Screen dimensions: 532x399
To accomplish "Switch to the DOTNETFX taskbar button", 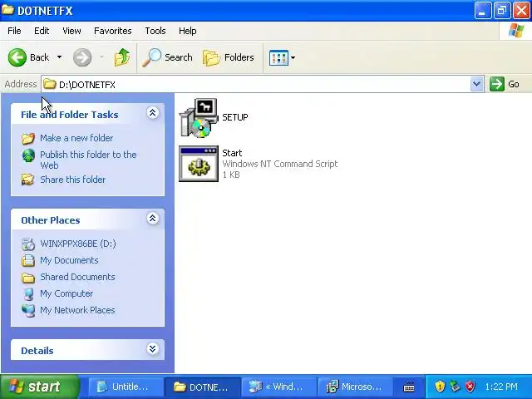I will (x=203, y=387).
